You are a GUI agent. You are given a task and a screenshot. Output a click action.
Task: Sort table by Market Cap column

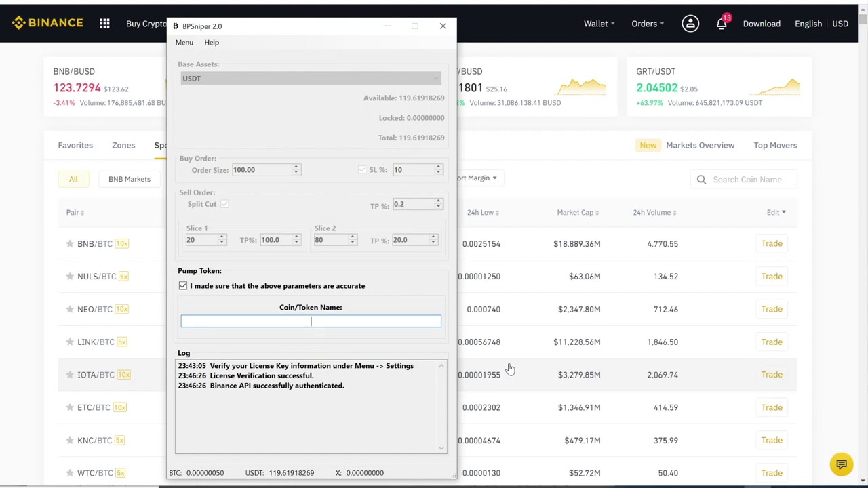(x=578, y=212)
